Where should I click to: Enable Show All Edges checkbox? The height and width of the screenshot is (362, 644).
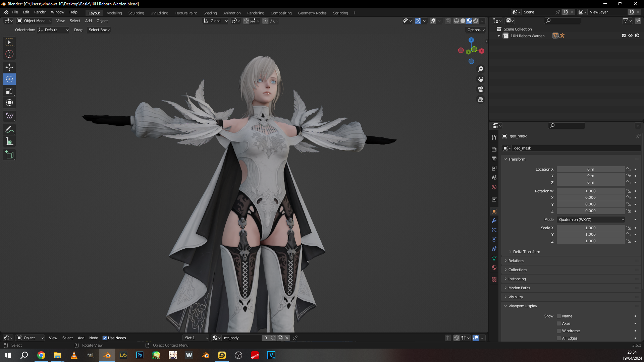559,338
